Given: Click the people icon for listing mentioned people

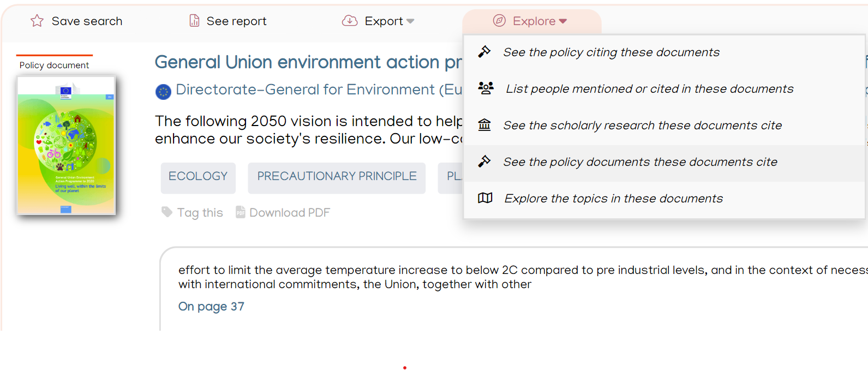Looking at the screenshot, I should click(x=485, y=87).
